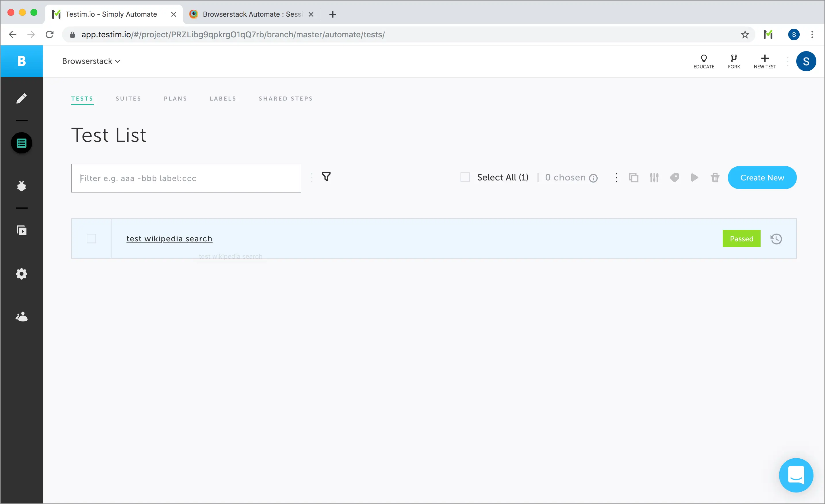This screenshot has width=825, height=504.
Task: Click the Create New button
Action: [x=762, y=177]
